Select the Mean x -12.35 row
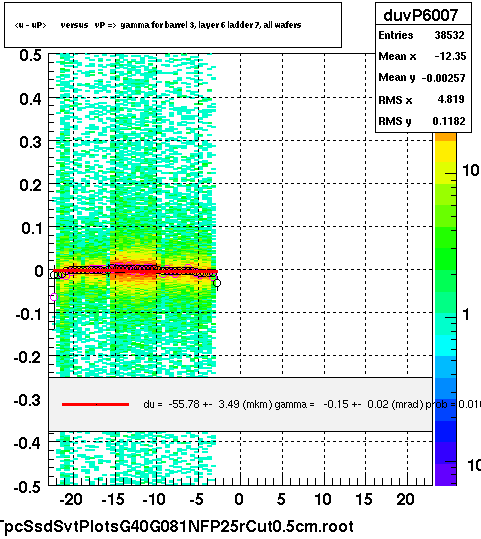 (x=422, y=56)
